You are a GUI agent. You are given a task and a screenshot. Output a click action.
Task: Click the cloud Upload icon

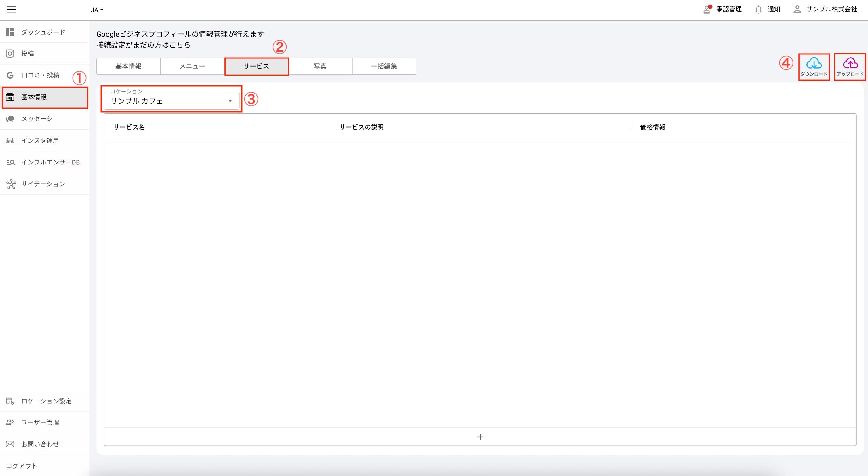click(x=850, y=63)
